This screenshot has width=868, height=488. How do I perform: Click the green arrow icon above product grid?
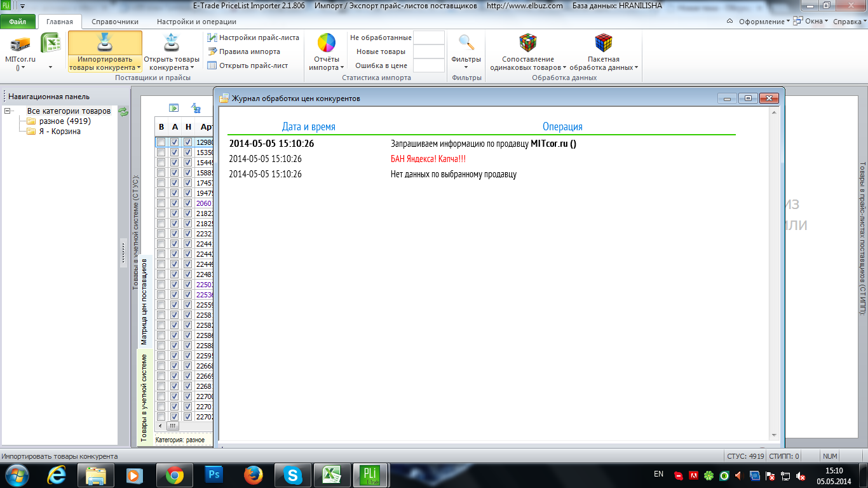click(x=173, y=108)
